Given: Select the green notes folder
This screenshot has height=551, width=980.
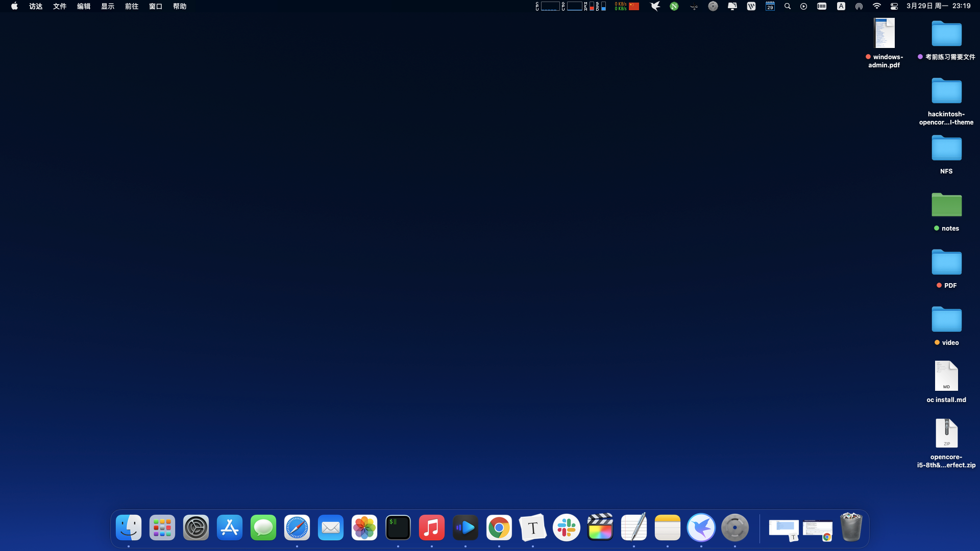Looking at the screenshot, I should coord(946,211).
